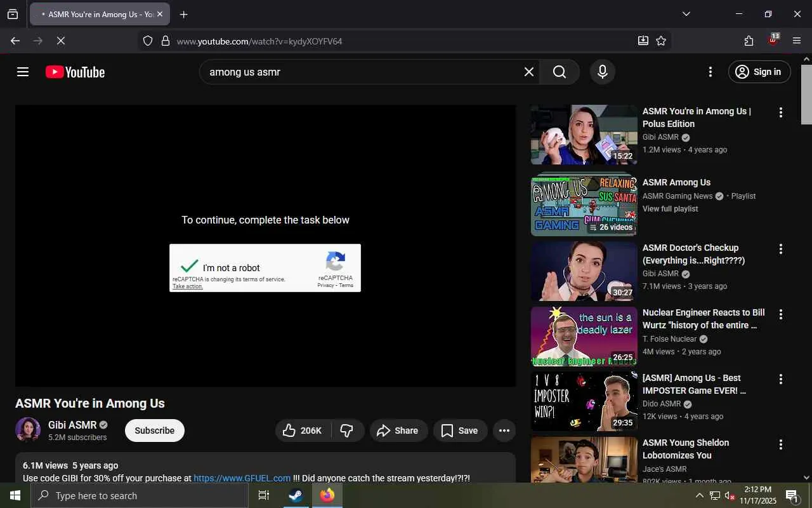812x508 pixels.
Task: View full playlist for ASMR Among Us
Action: 670,209
